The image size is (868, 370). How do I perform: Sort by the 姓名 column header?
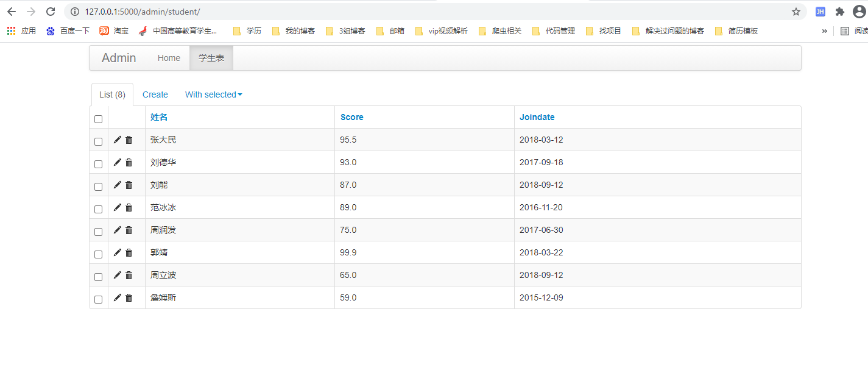pos(159,117)
